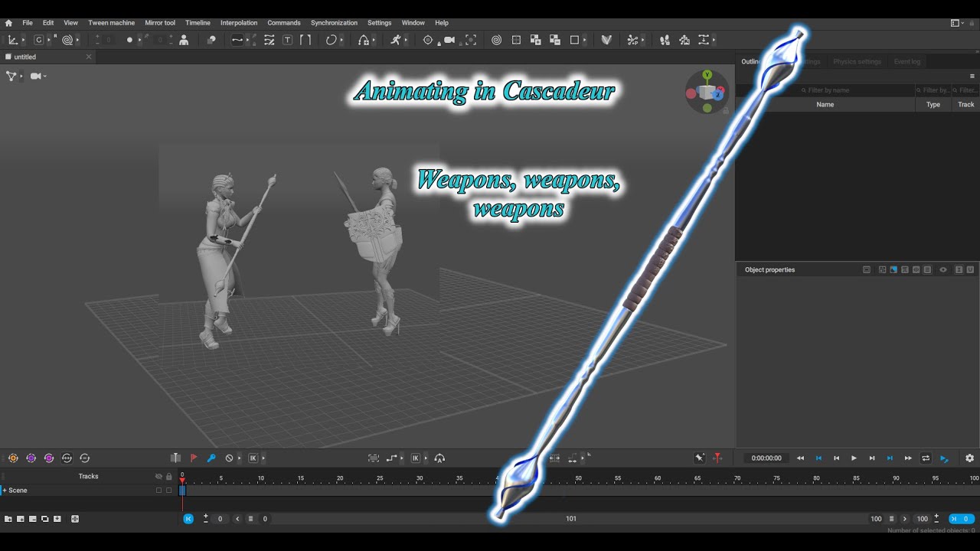Expand the viewport rig mode dropdown

coord(21,76)
